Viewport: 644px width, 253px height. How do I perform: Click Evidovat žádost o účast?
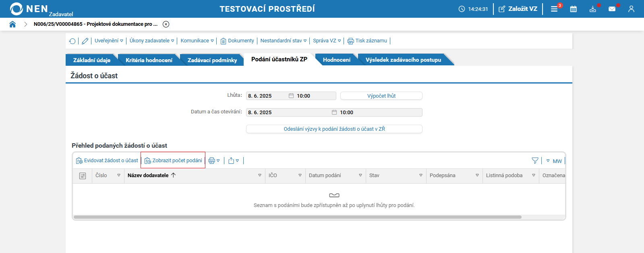(107, 161)
